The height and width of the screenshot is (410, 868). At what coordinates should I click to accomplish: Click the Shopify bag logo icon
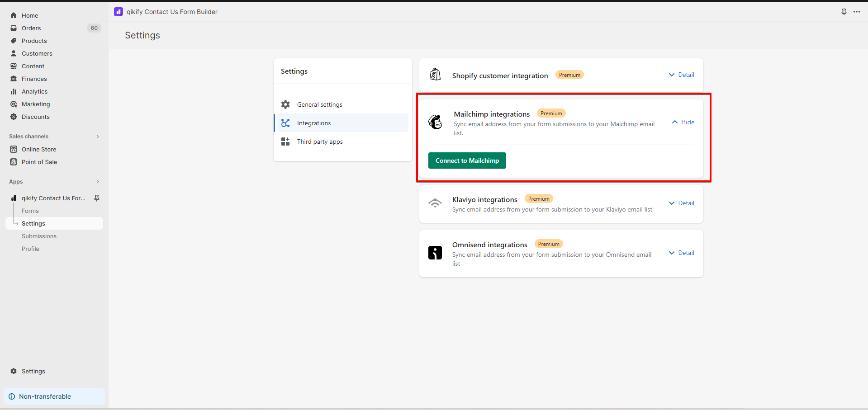[435, 74]
